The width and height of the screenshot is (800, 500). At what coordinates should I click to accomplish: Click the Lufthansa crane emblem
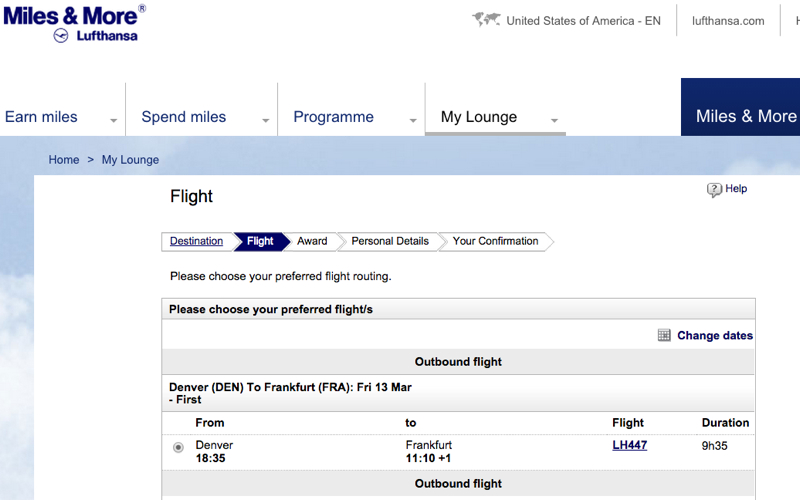(x=61, y=36)
